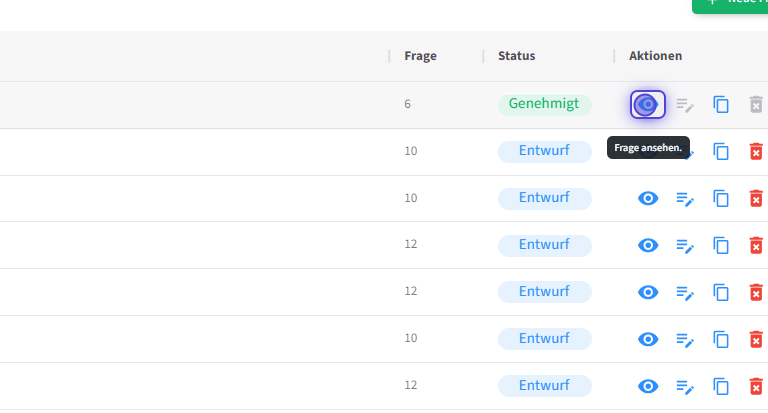Edit the entry in the last row
The width and height of the screenshot is (768, 413).
pyautogui.click(x=685, y=386)
